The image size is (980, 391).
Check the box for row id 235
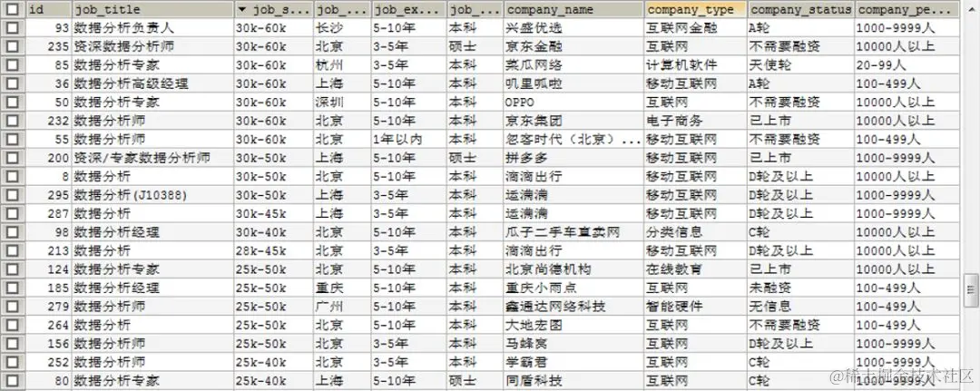13,46
